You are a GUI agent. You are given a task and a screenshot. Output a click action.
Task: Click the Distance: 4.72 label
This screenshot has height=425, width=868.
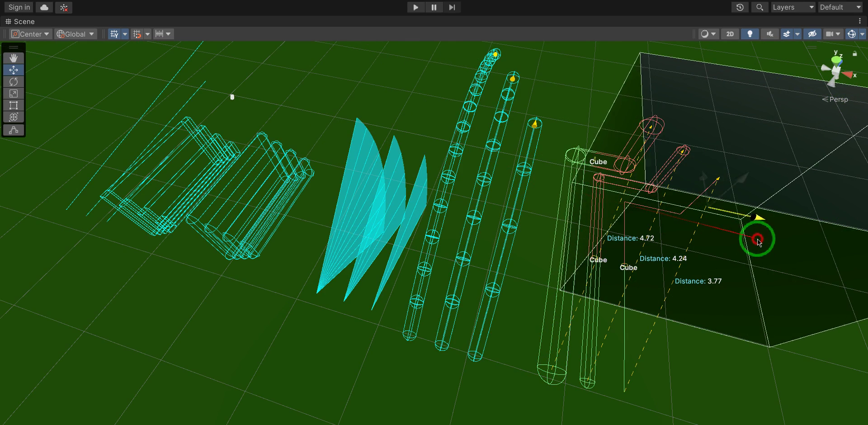pyautogui.click(x=630, y=238)
